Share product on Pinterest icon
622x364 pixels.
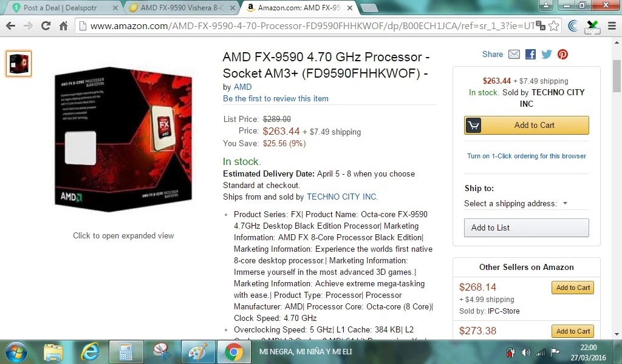click(x=562, y=54)
